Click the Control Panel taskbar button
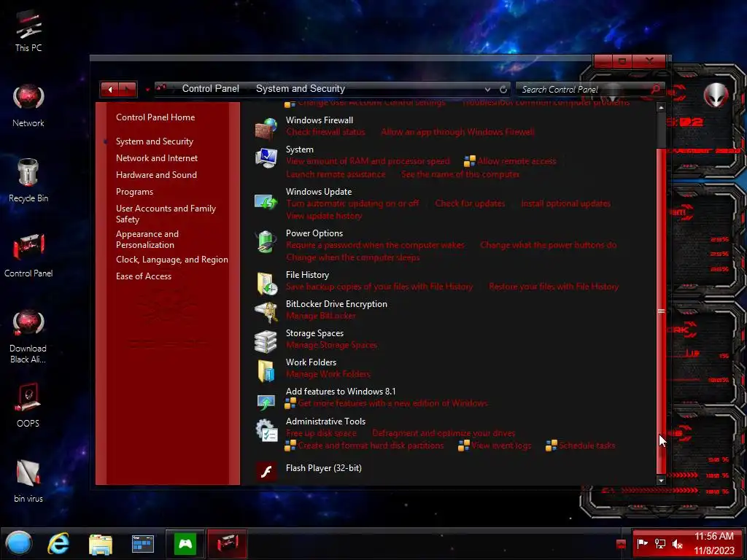Viewport: 747px width, 560px height. click(228, 543)
